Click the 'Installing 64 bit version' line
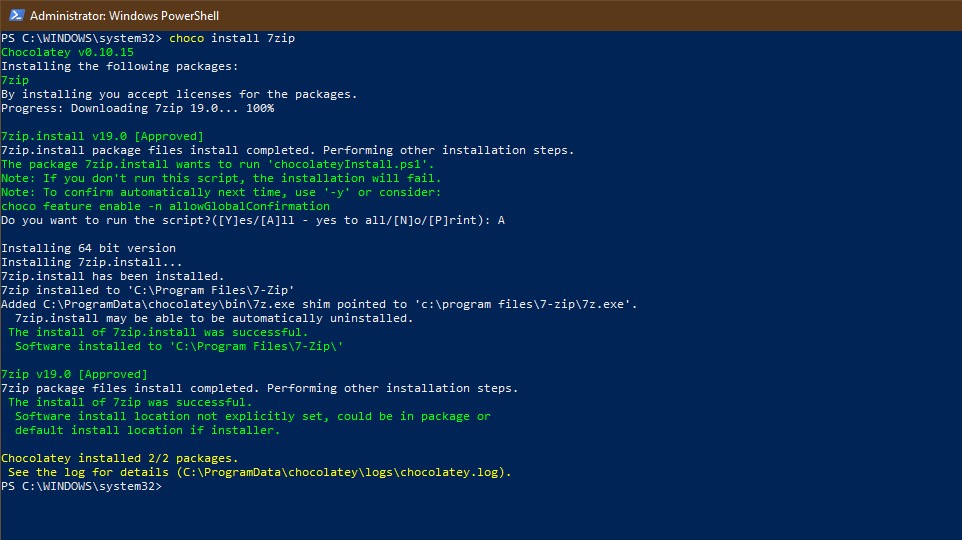The width and height of the screenshot is (962, 540). (88, 248)
